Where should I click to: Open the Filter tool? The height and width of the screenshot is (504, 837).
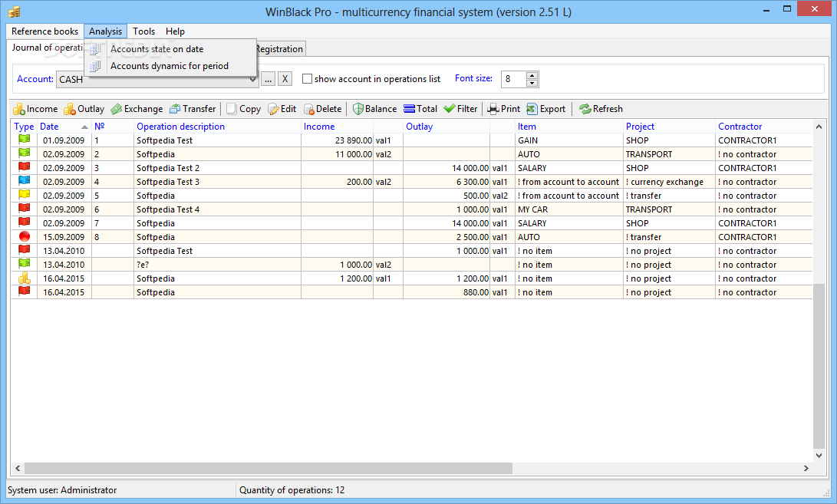tap(460, 109)
